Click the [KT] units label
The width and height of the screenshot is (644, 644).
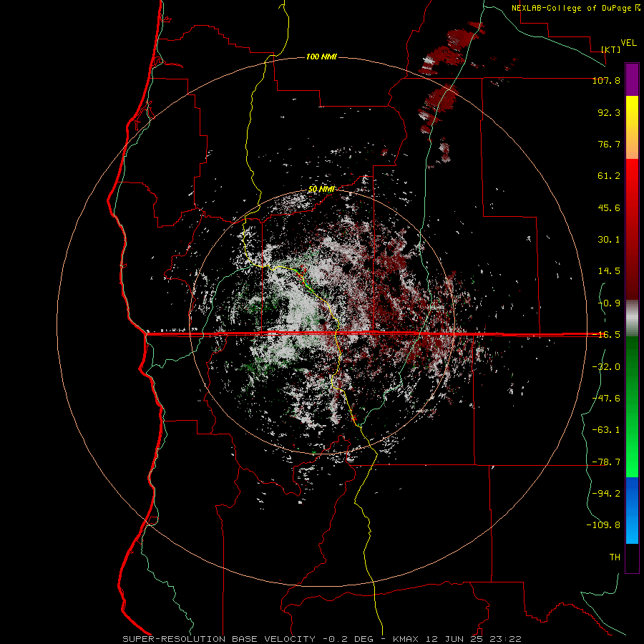[x=611, y=49]
